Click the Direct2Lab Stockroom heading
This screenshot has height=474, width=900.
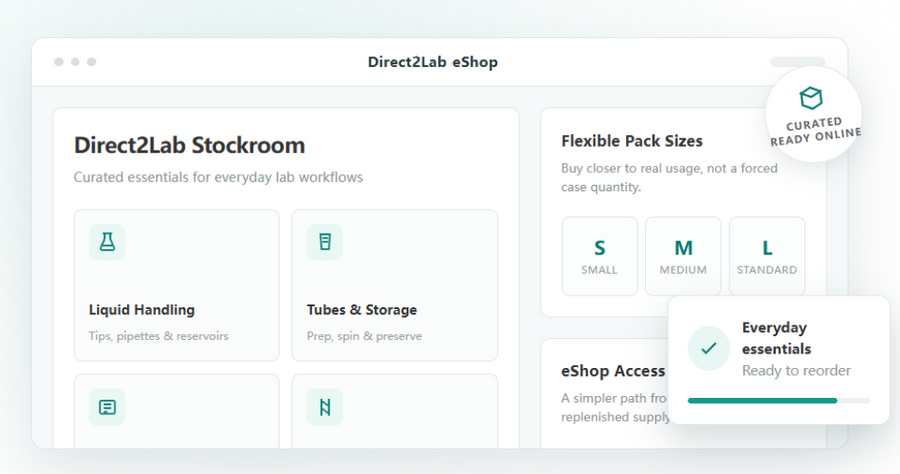tap(189, 145)
